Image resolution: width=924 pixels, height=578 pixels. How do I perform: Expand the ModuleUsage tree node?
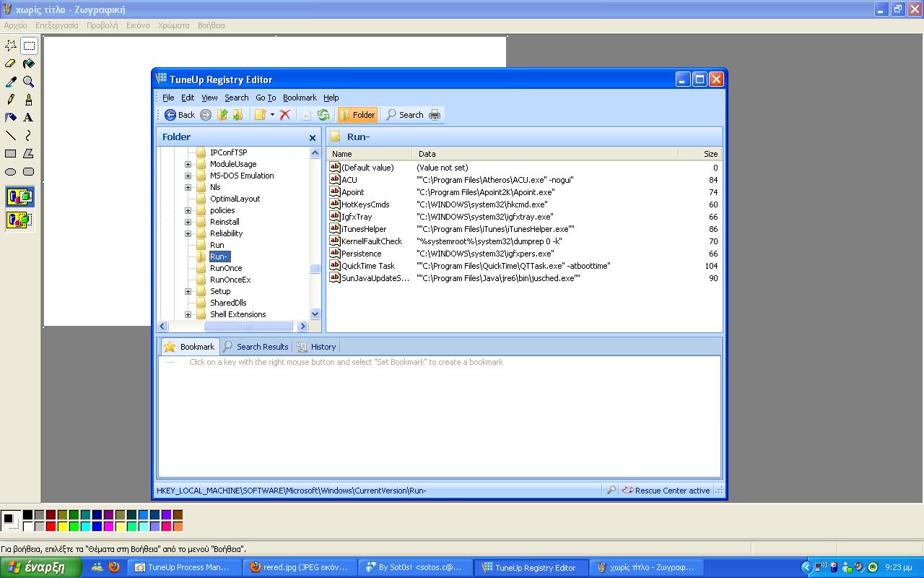(188, 164)
